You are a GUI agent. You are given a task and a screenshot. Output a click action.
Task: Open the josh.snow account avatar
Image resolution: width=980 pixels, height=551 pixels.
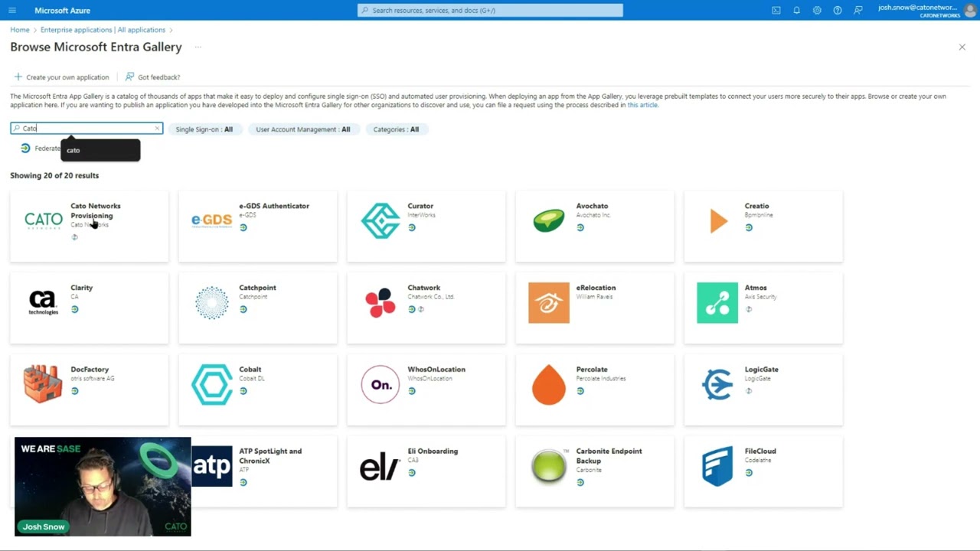969,10
